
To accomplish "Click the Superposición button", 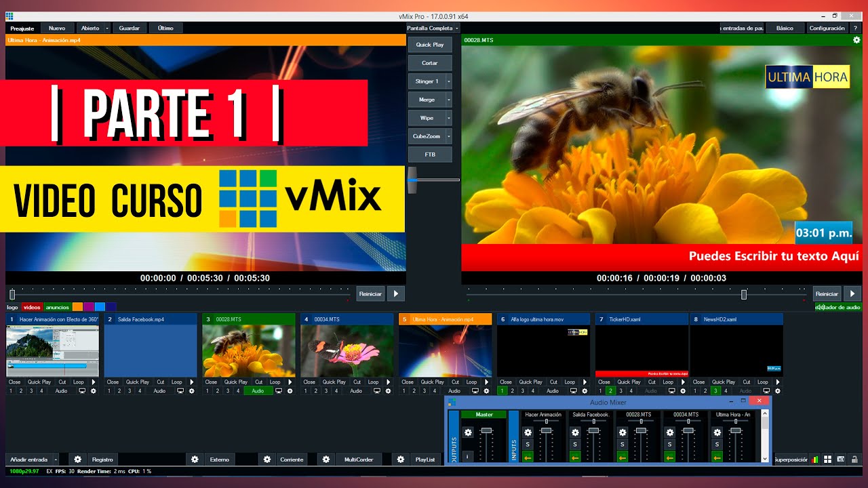I will click(x=791, y=460).
